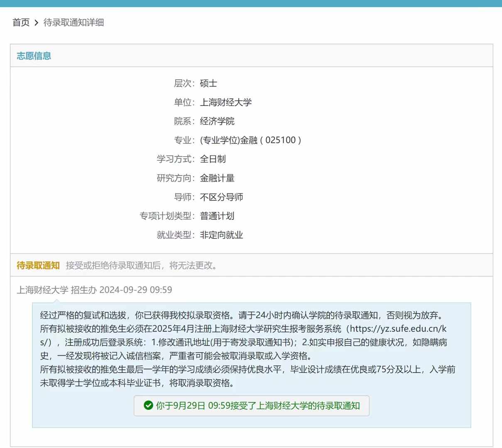Select the 层次 value 硕士
The height and width of the screenshot is (448, 502).
[x=208, y=83]
